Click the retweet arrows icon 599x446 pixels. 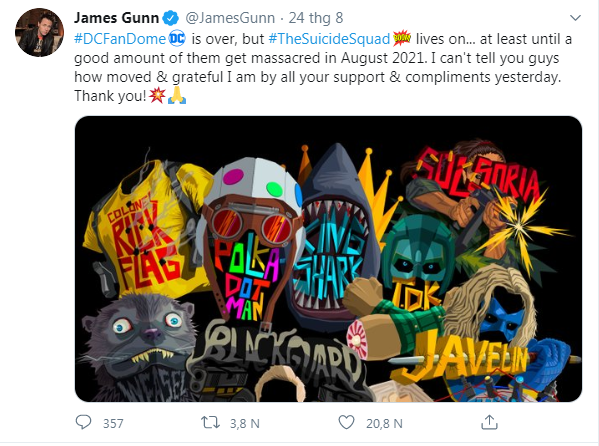210,423
